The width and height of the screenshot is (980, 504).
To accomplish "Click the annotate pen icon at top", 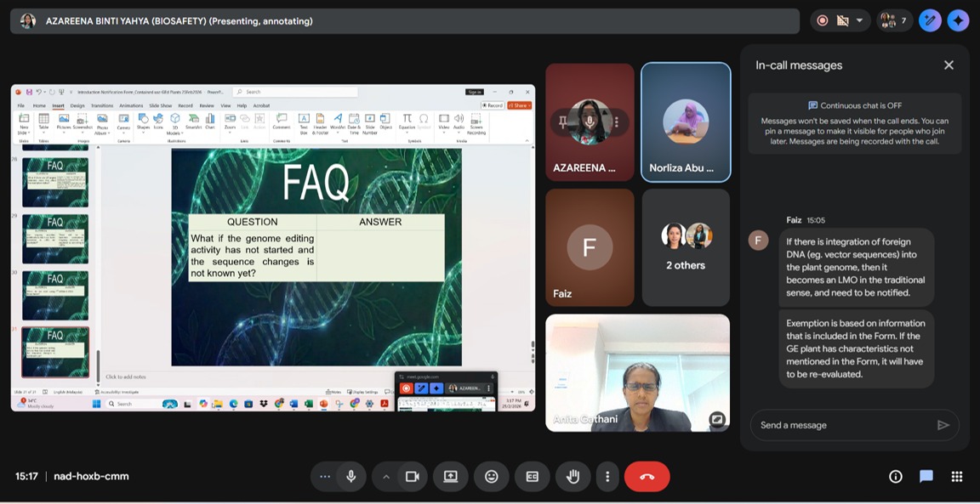I will [x=930, y=20].
